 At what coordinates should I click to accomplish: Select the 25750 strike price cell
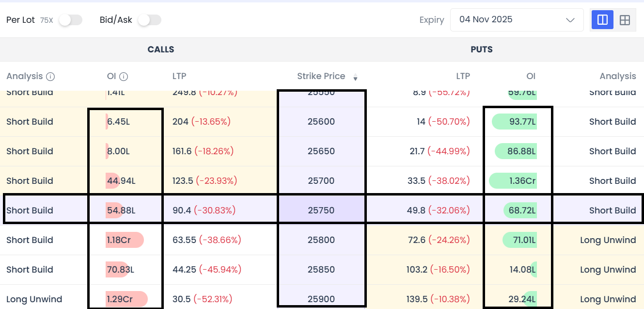click(x=321, y=211)
